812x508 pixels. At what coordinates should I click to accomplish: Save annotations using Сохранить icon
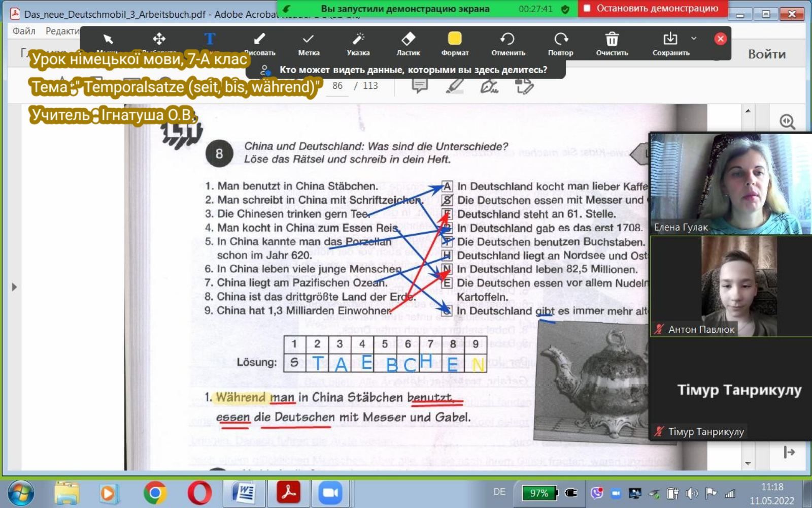[670, 40]
